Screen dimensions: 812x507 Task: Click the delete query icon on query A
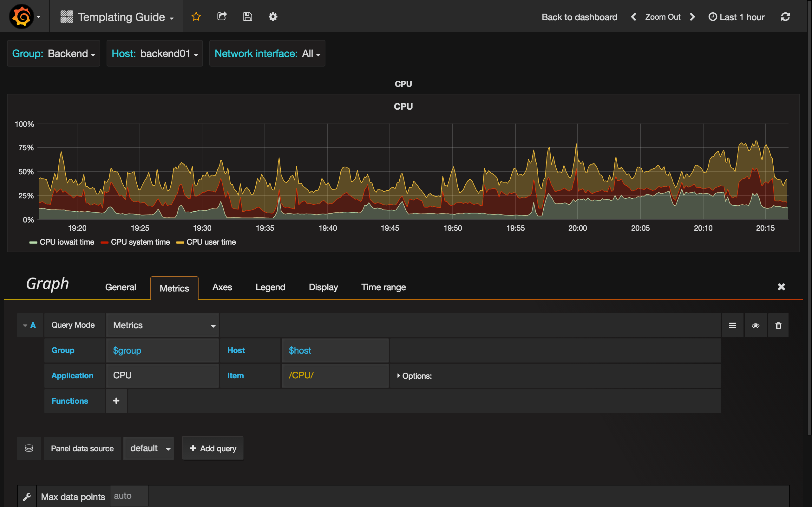(x=778, y=325)
